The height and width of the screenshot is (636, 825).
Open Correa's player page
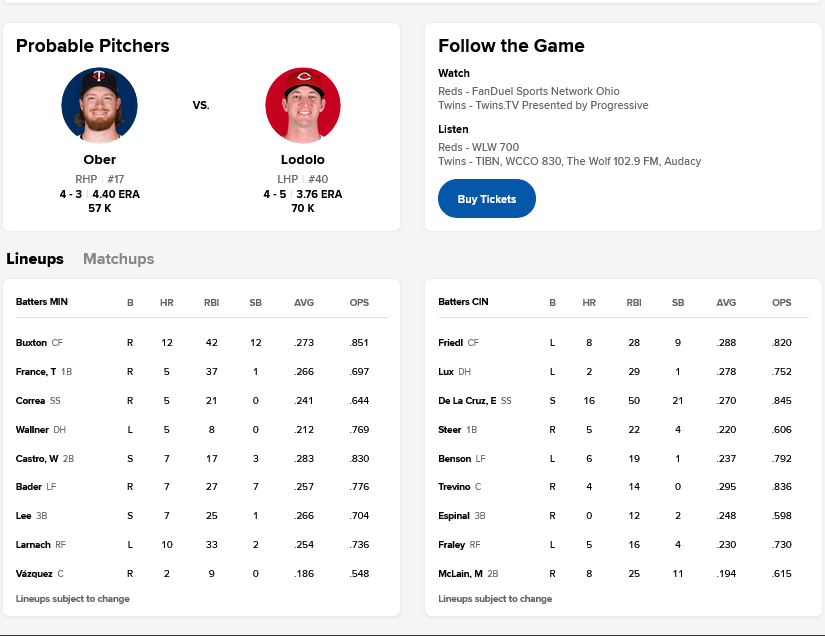click(31, 401)
